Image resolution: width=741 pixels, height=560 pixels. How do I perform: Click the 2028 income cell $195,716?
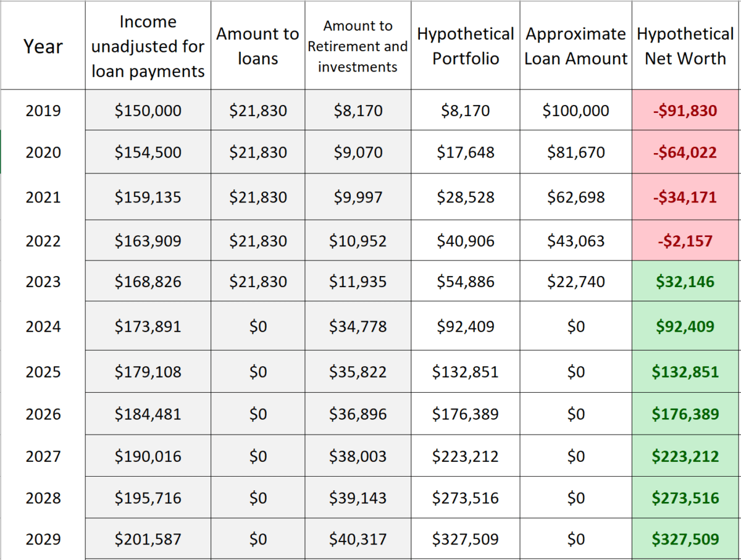click(148, 498)
